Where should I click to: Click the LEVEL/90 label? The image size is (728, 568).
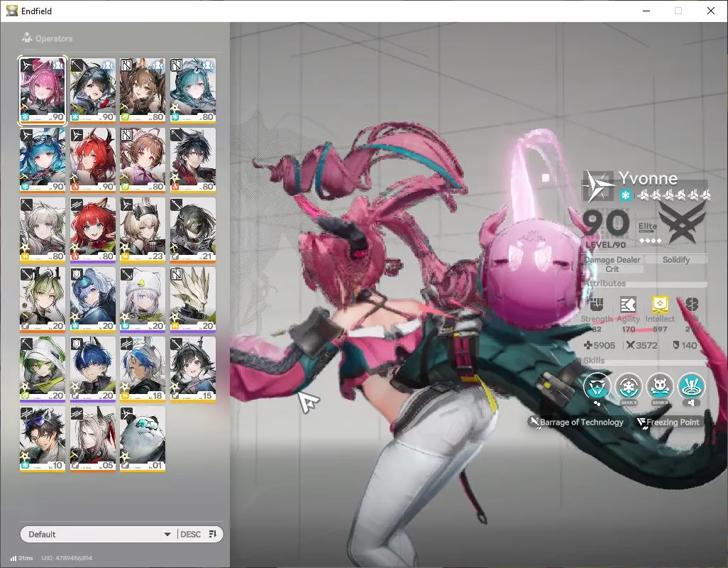point(605,245)
